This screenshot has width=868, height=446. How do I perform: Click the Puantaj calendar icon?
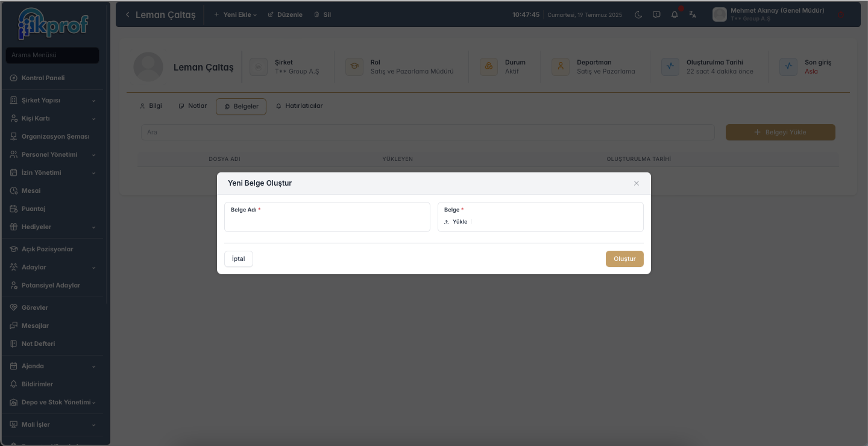click(14, 209)
